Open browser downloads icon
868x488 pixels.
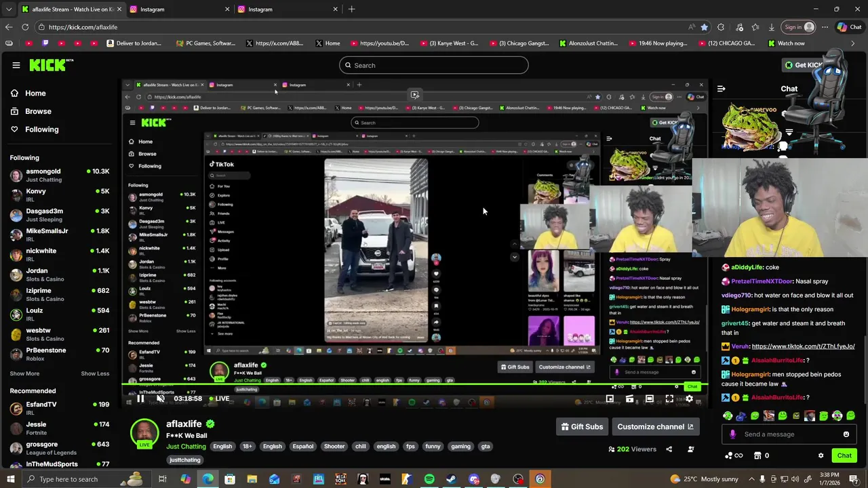772,27
